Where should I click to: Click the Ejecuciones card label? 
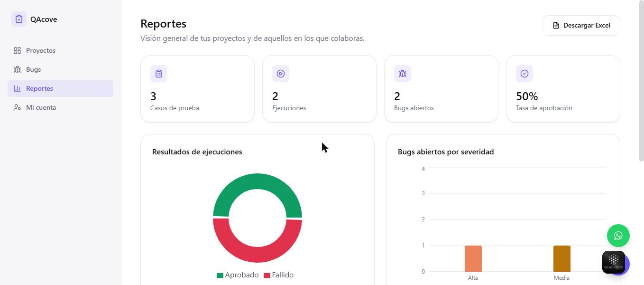tap(289, 108)
